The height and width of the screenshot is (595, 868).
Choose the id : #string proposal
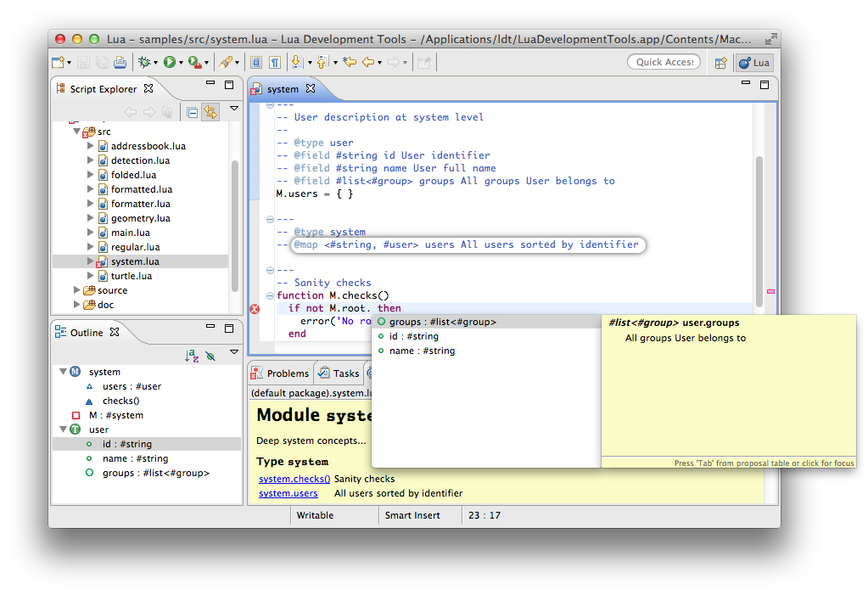tap(486, 336)
